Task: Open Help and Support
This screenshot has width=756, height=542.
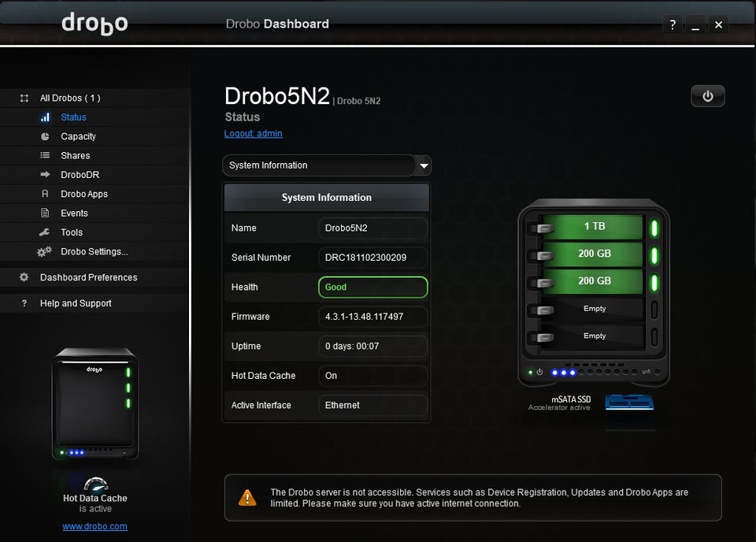Action: 76,303
